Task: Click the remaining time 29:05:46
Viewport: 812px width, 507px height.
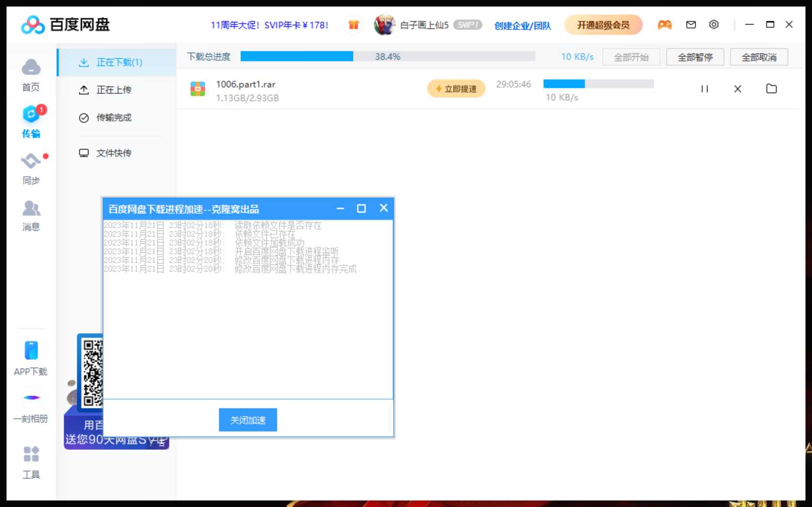Action: pyautogui.click(x=514, y=84)
